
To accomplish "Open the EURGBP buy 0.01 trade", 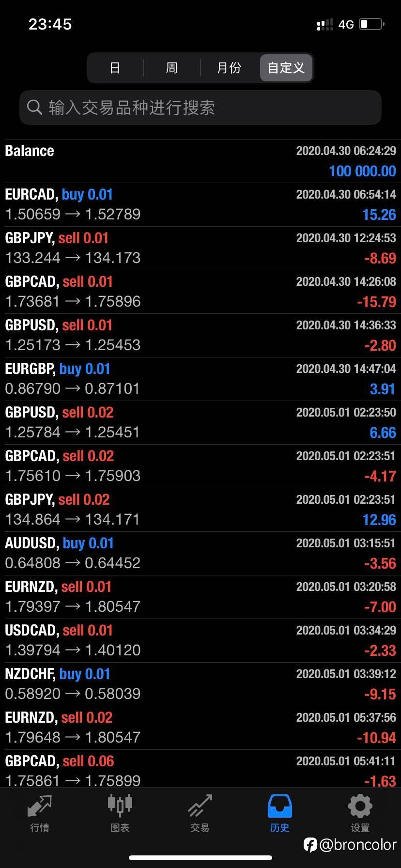I will 200,379.
